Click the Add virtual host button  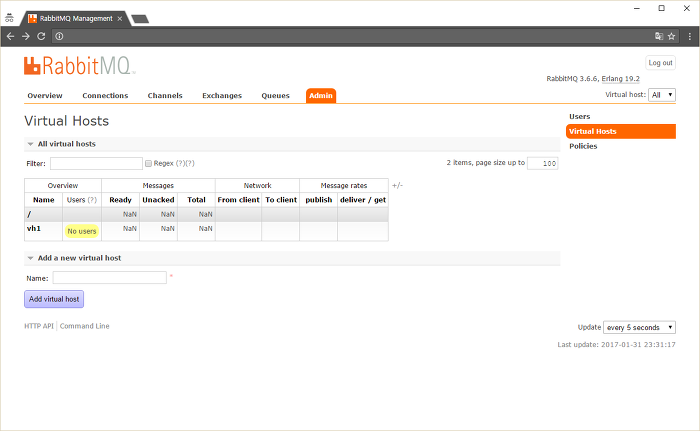[x=54, y=299]
